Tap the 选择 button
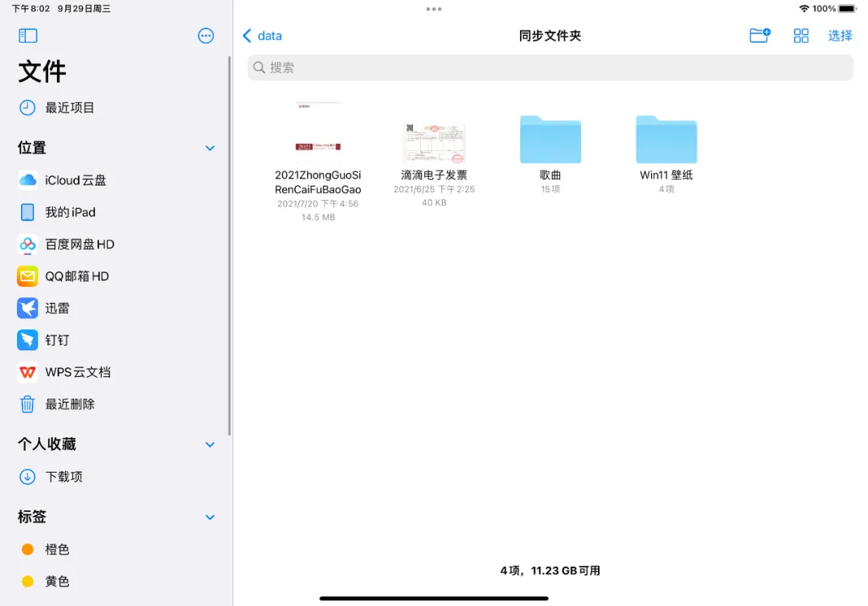This screenshot has height=606, width=868. pyautogui.click(x=840, y=36)
